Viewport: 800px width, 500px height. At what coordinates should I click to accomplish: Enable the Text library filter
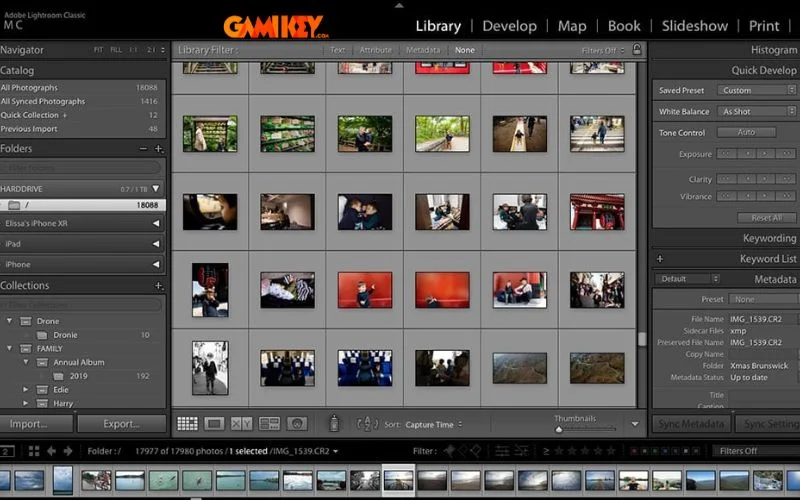(x=337, y=50)
